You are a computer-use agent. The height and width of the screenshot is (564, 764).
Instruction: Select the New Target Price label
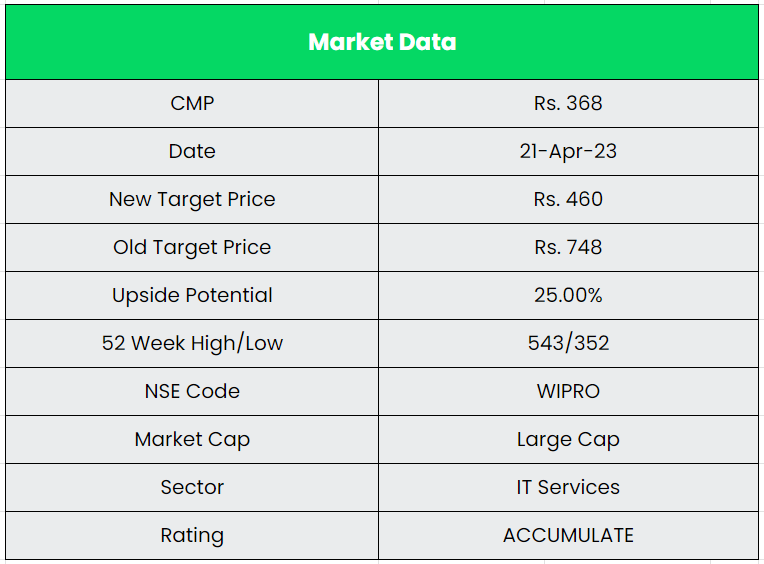point(192,199)
